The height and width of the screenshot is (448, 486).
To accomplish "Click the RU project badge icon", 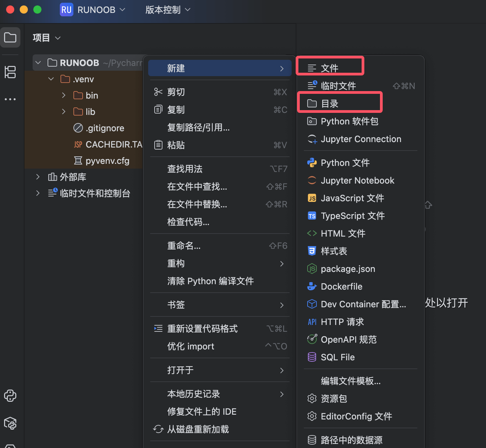I will point(66,10).
